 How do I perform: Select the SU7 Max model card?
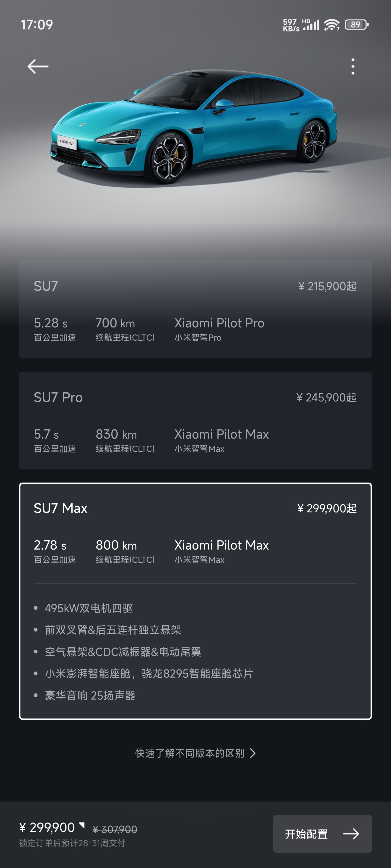[x=195, y=601]
